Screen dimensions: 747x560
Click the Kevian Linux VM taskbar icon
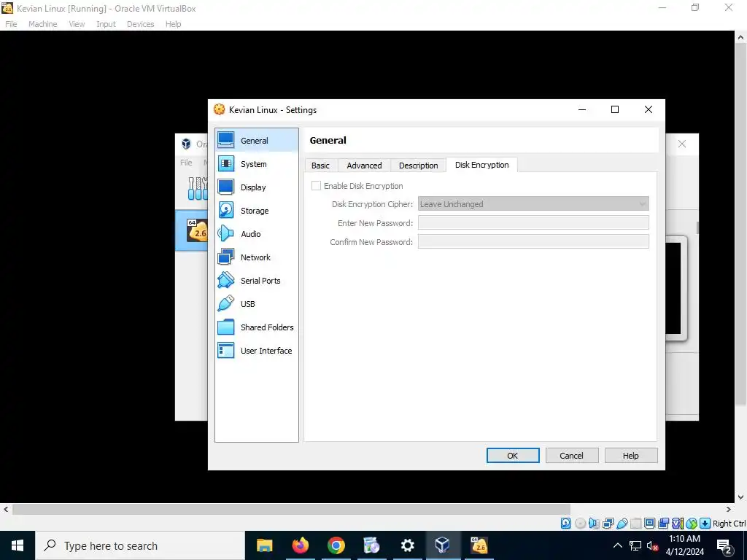click(x=479, y=545)
